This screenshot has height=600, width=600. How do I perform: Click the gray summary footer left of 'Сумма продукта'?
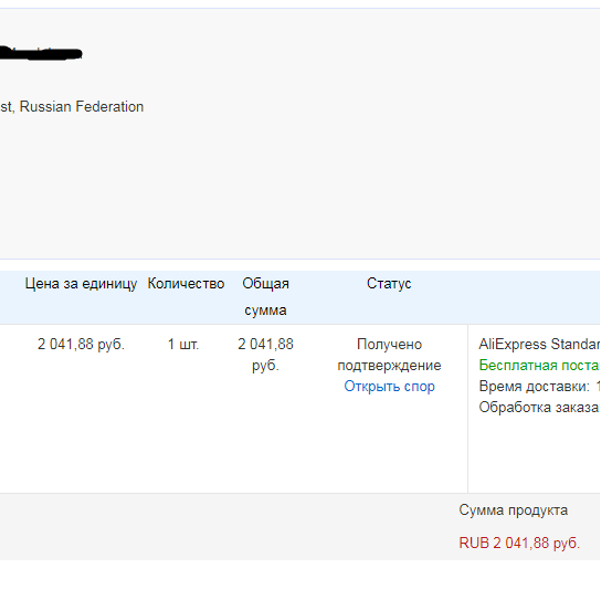pyautogui.click(x=230, y=527)
